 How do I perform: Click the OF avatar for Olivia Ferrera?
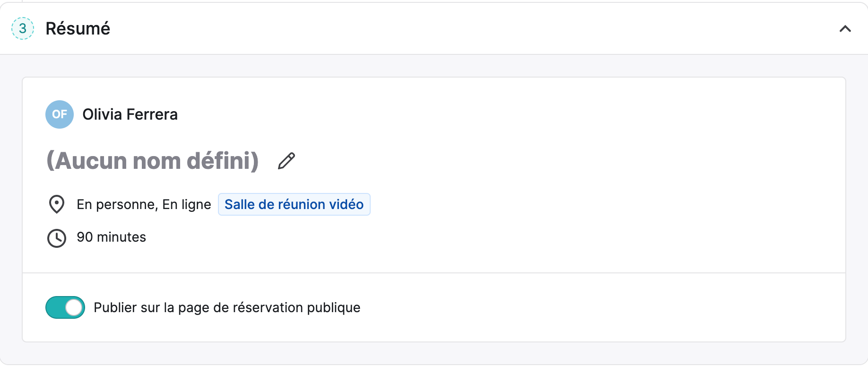(x=60, y=114)
